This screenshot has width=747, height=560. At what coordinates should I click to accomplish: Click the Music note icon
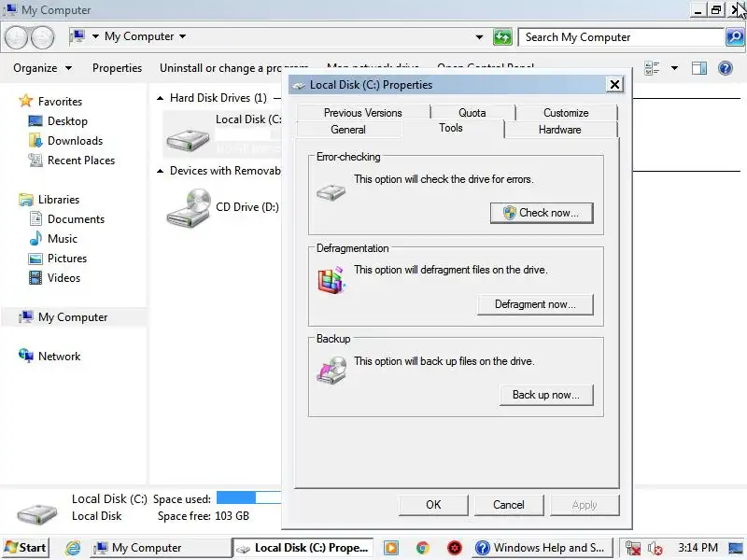click(x=35, y=238)
